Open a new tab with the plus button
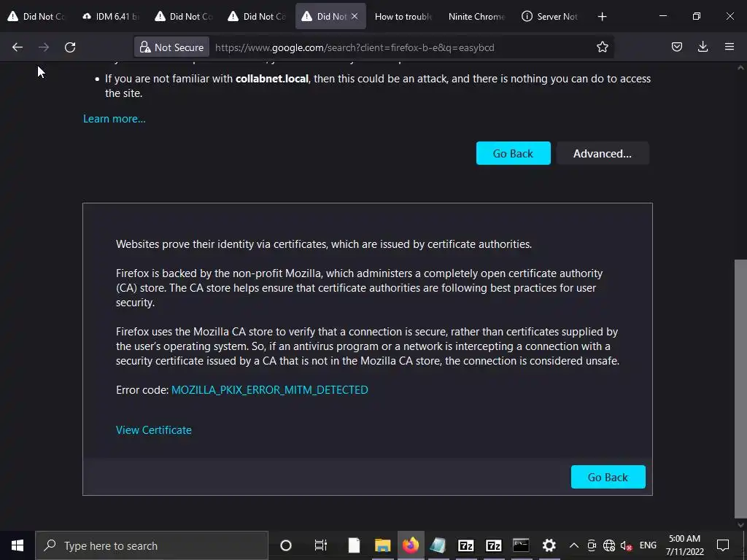 (602, 17)
